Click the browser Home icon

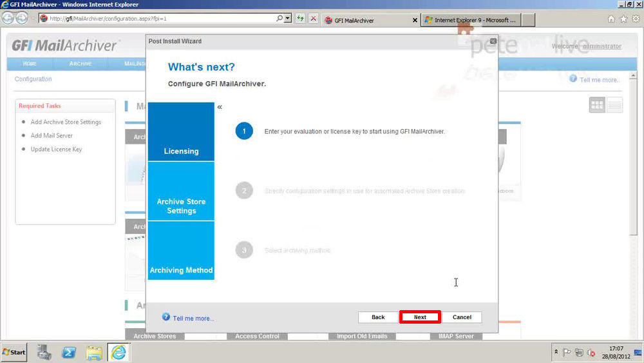tap(611, 19)
